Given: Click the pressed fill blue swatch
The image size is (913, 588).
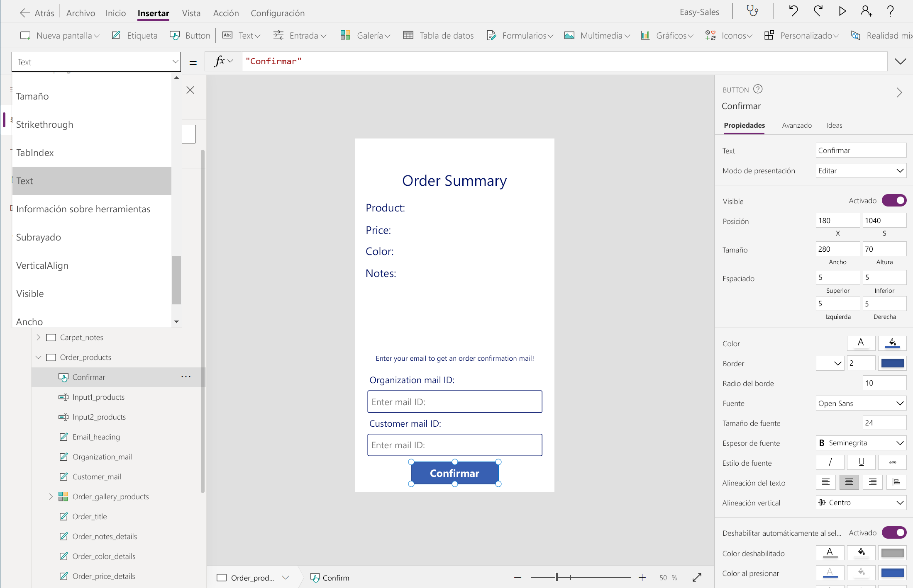Looking at the screenshot, I should coord(893,572).
